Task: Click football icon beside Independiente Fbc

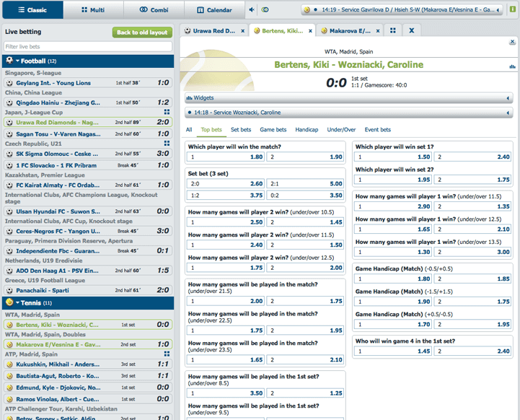Action: [9, 251]
